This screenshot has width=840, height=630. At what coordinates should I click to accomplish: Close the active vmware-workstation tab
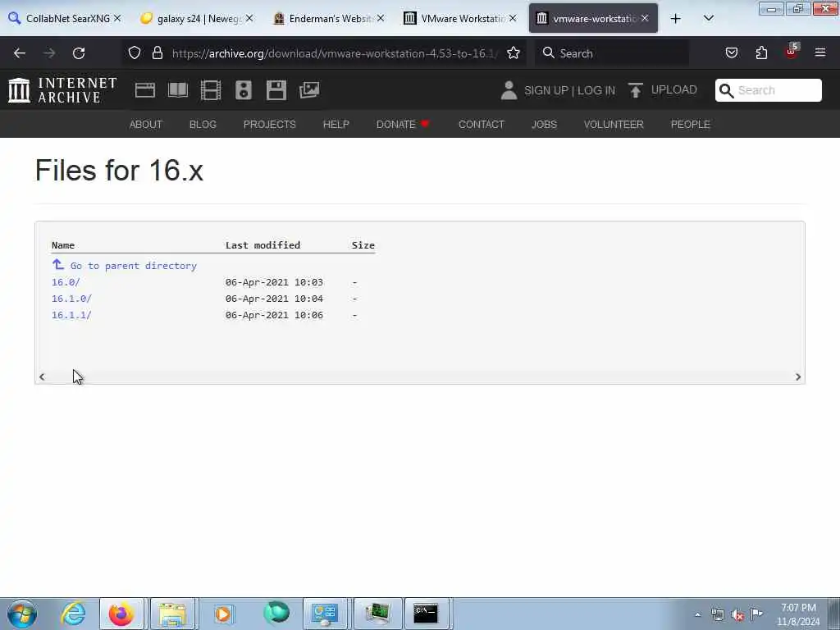pos(645,18)
